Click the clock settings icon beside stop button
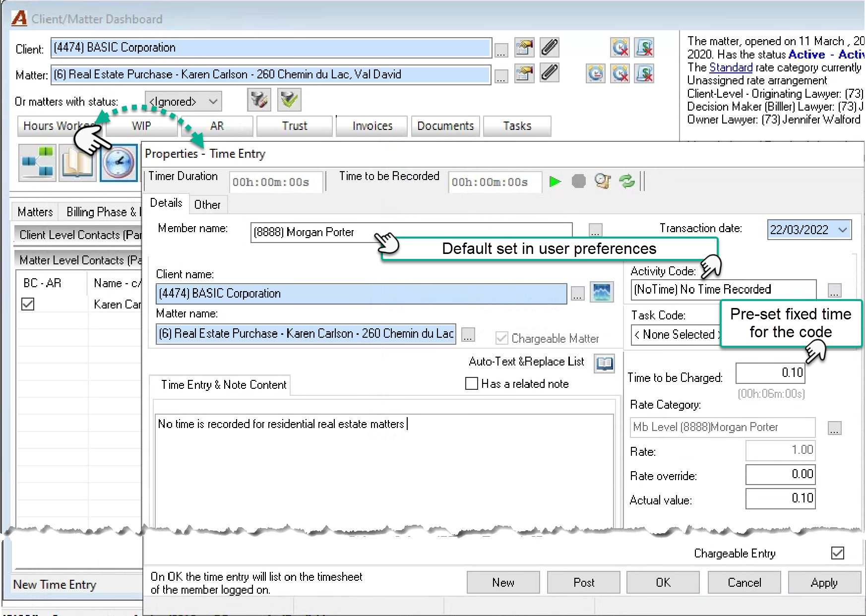This screenshot has height=616, width=866. pos(602,182)
